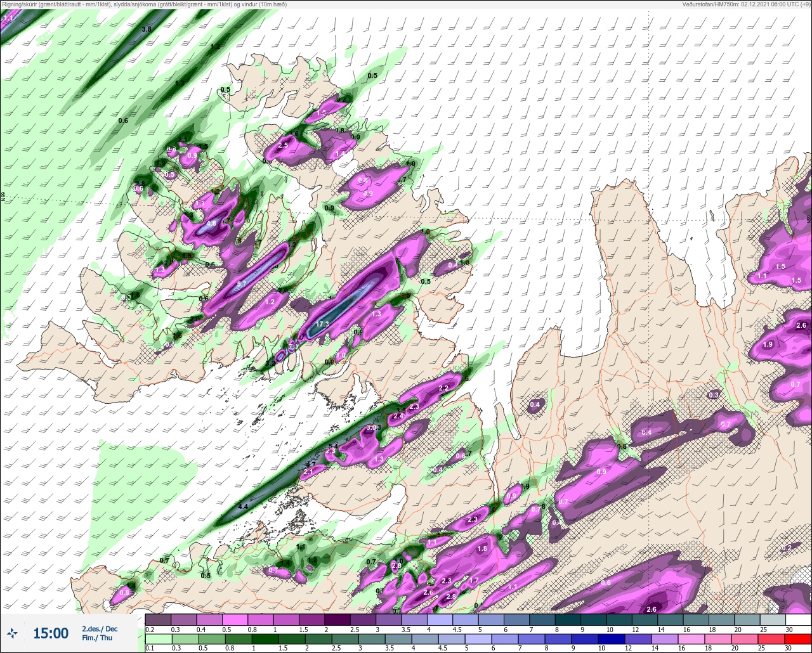The height and width of the screenshot is (653, 812).
Task: Select upper legend white swatch at 30
Action: point(798,619)
